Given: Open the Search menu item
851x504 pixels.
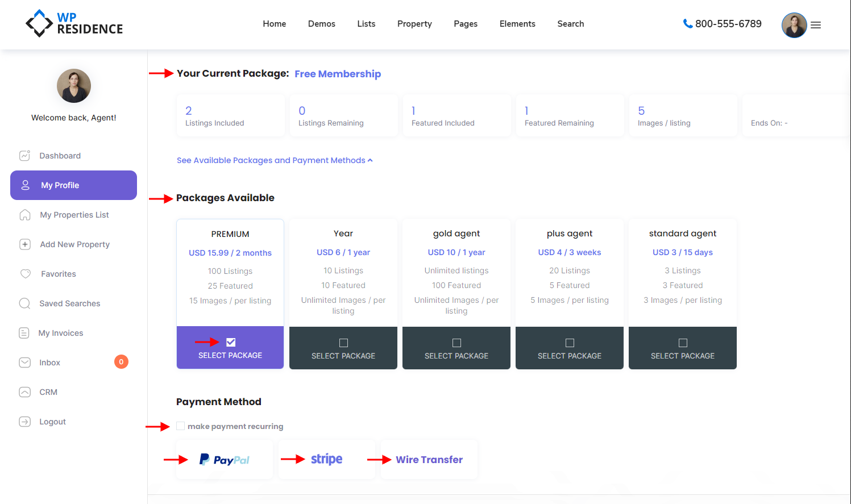Looking at the screenshot, I should (x=571, y=24).
